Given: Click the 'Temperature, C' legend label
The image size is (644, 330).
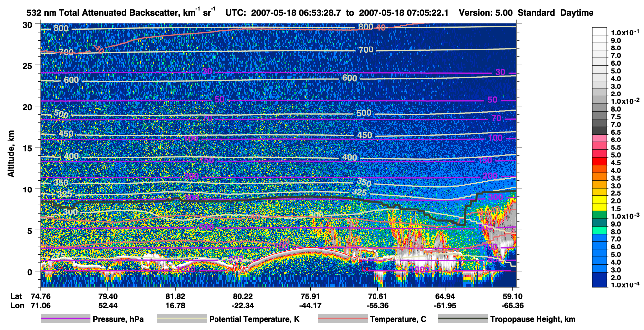Looking at the screenshot, I should pos(398,319).
